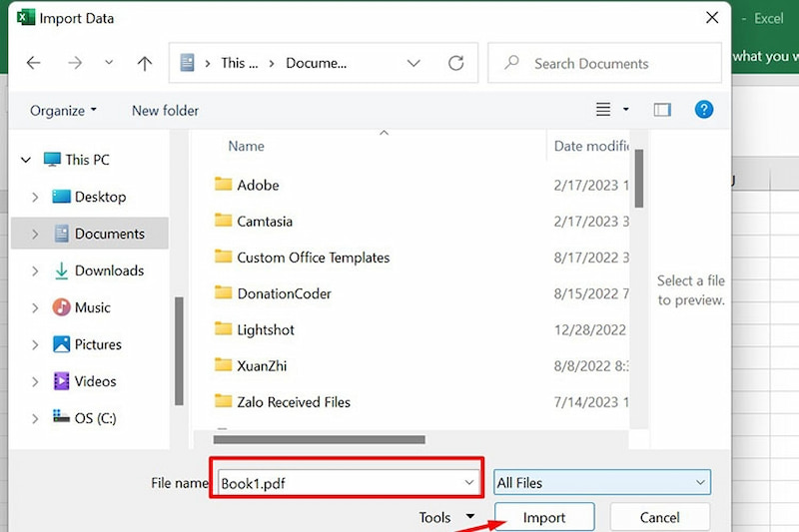Viewport: 799px width, 532px height.
Task: Click the Import button
Action: [544, 517]
